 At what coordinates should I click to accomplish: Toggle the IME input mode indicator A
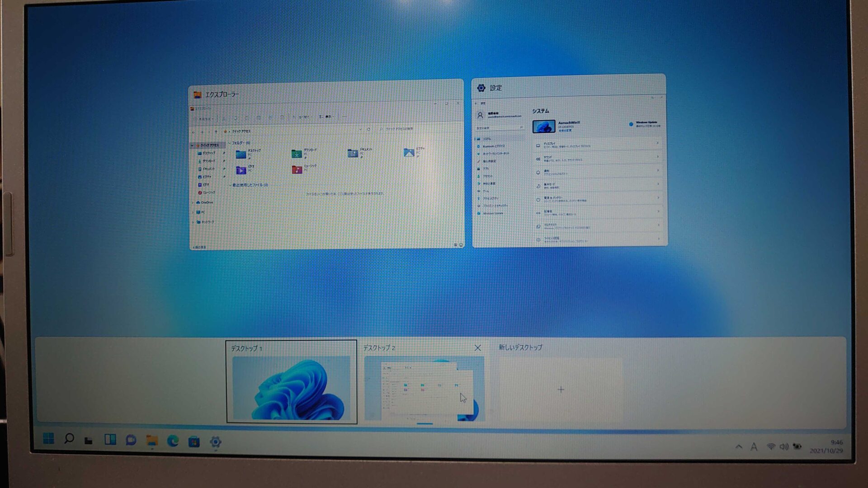(x=754, y=447)
